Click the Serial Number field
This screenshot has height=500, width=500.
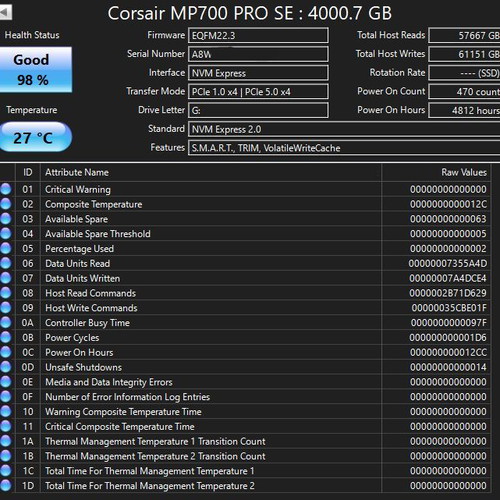[258, 54]
